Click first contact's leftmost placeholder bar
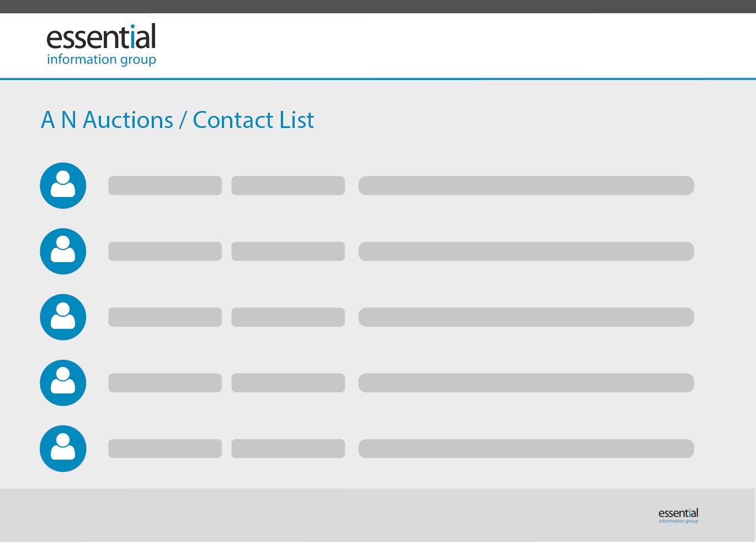 pyautogui.click(x=165, y=185)
